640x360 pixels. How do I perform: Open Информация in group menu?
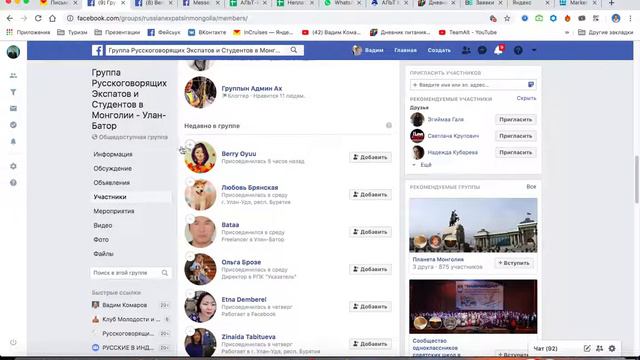pos(113,154)
